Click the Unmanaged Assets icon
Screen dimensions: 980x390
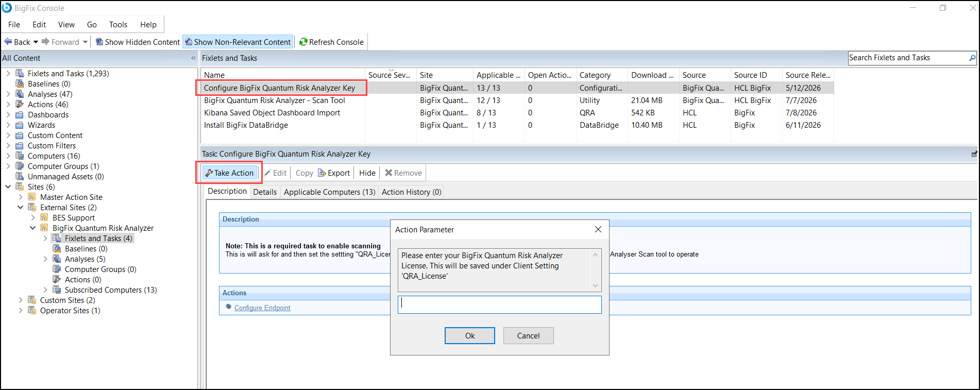tap(20, 176)
